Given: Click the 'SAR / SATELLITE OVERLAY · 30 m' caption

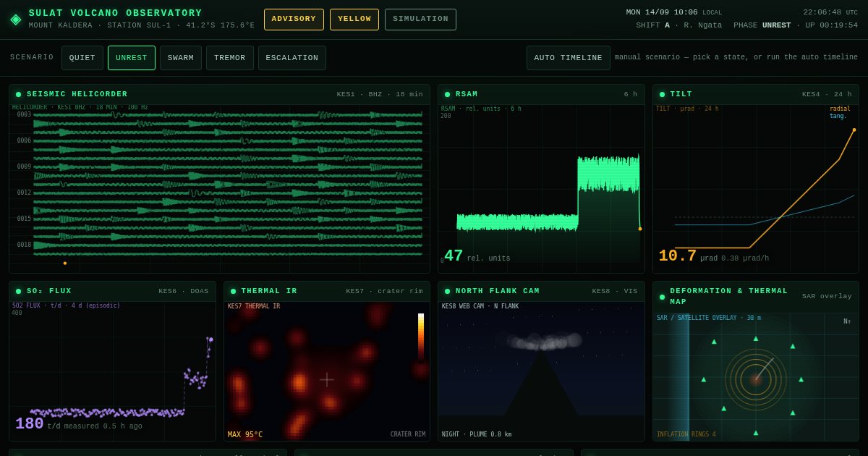Looking at the screenshot, I should tap(709, 318).
